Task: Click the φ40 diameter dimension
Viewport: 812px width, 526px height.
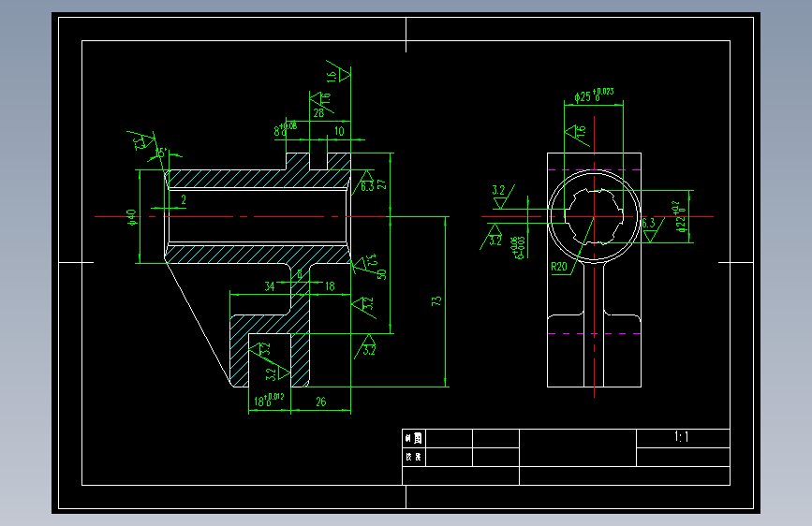Action: click(x=132, y=217)
